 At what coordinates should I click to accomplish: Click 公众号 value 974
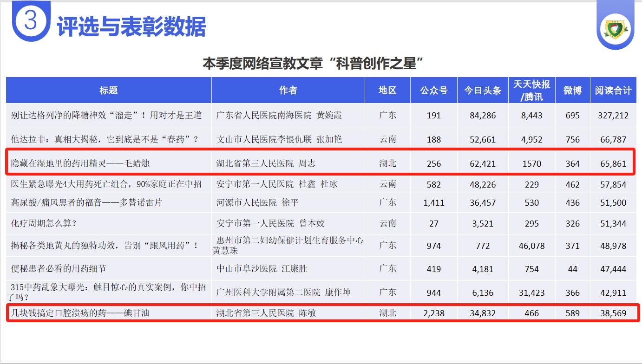(x=434, y=246)
